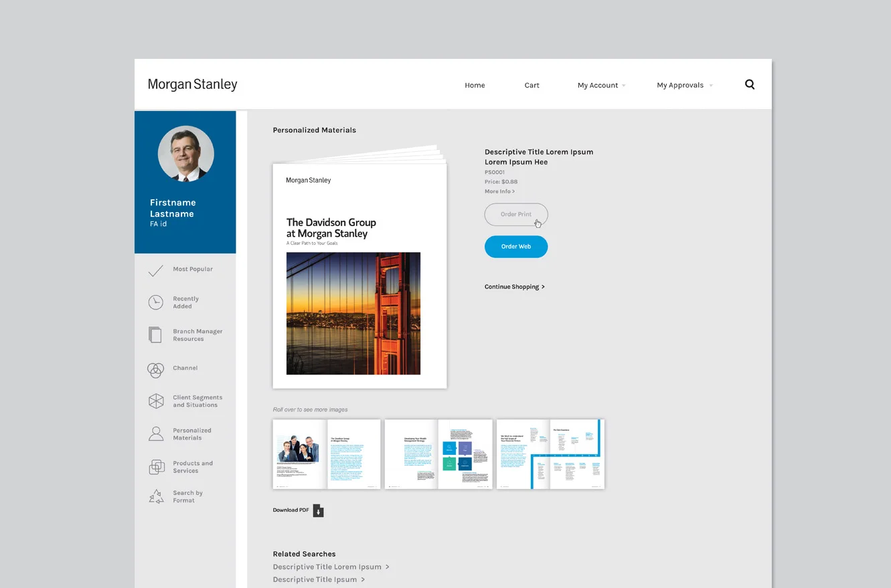The image size is (891, 588).
Task: Click the PS0001 product code
Action: click(x=495, y=173)
